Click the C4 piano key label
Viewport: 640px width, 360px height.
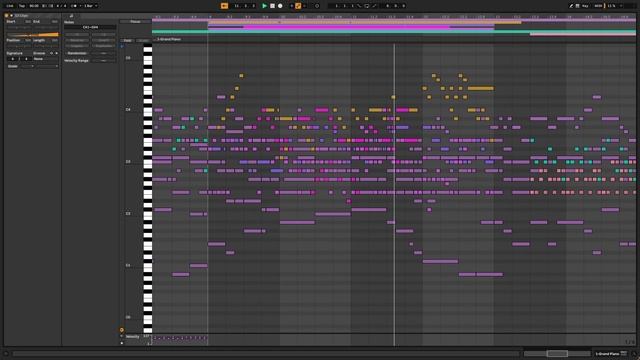(128, 110)
